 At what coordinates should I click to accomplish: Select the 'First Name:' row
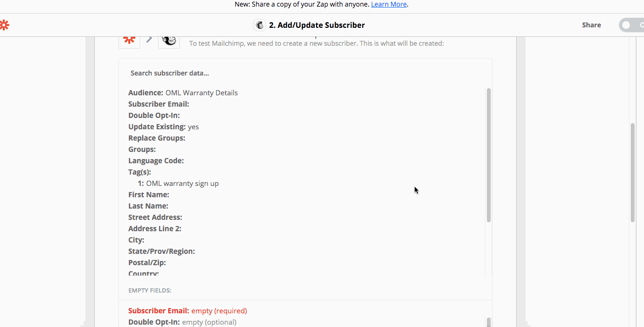click(149, 195)
